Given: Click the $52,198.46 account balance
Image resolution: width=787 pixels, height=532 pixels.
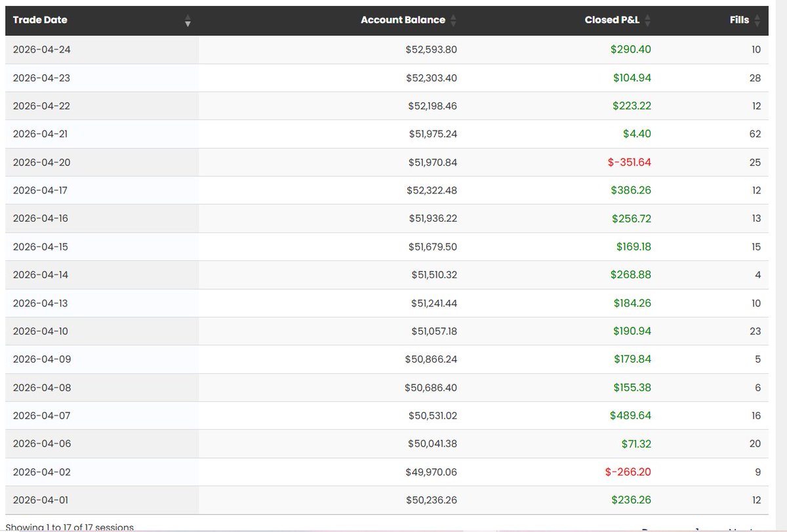Looking at the screenshot, I should coord(432,106).
